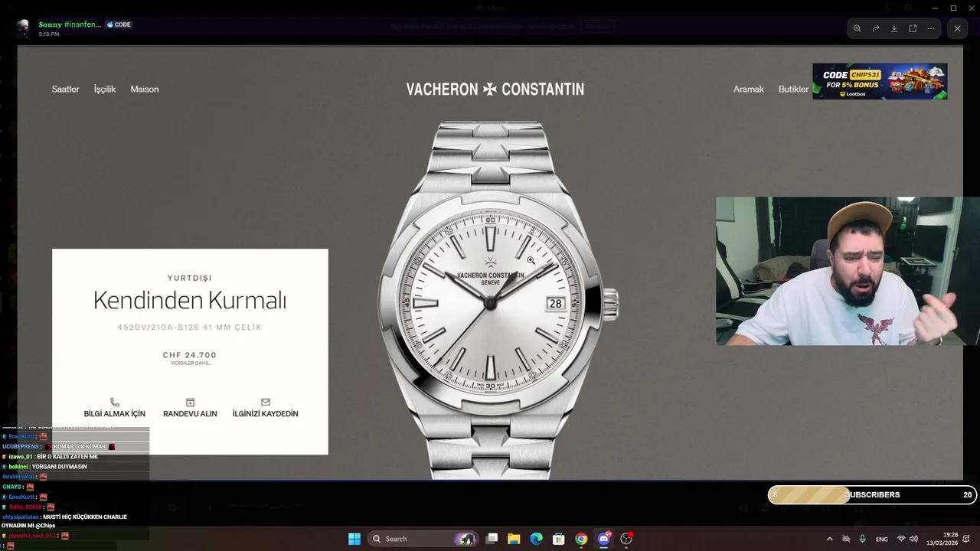Expand the hidden system tray icons
Screen dimensions: 980x551
[x=829, y=539]
